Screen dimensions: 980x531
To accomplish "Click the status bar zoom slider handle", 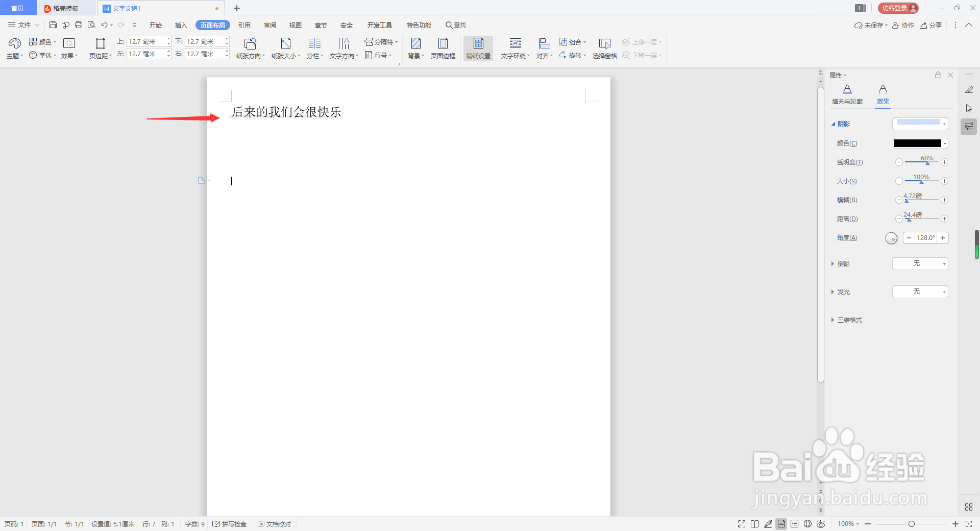I will pyautogui.click(x=912, y=524).
